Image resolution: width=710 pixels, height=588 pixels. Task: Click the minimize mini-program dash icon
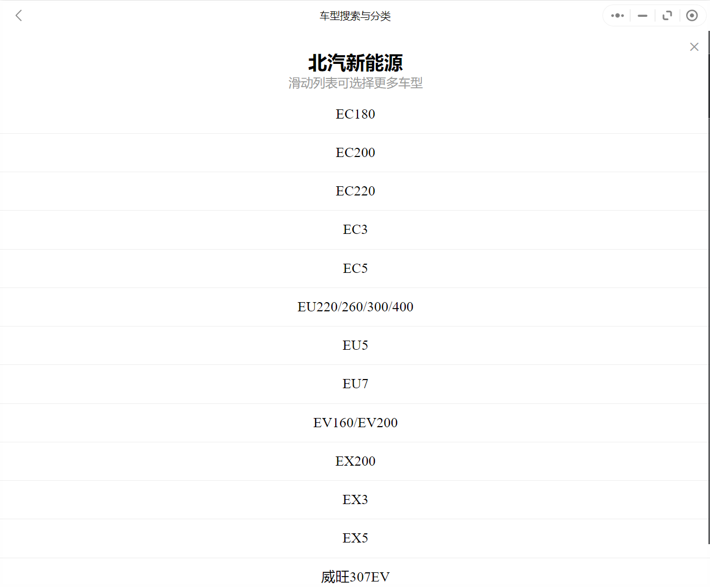pos(642,16)
